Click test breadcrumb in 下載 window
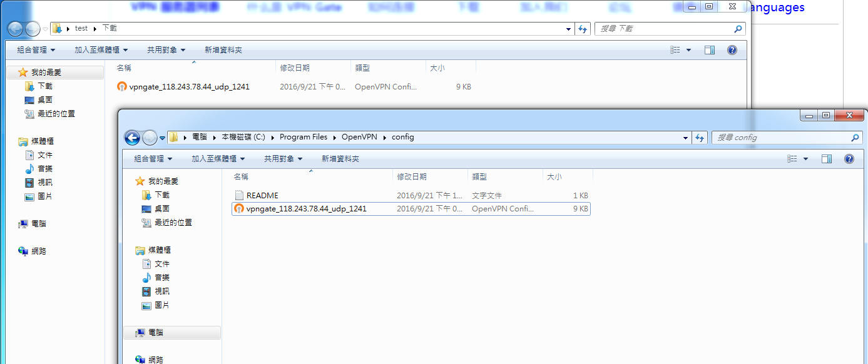Screen dimensions: 868x364 pos(81,29)
